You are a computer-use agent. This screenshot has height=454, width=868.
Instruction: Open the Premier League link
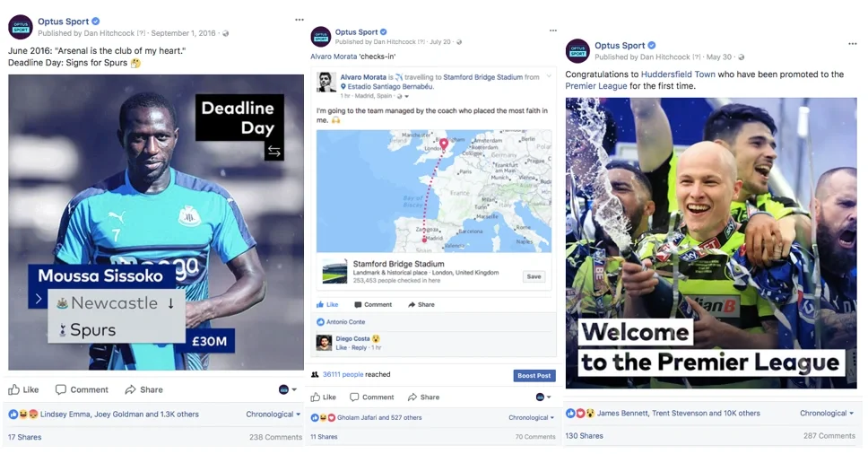(x=596, y=86)
